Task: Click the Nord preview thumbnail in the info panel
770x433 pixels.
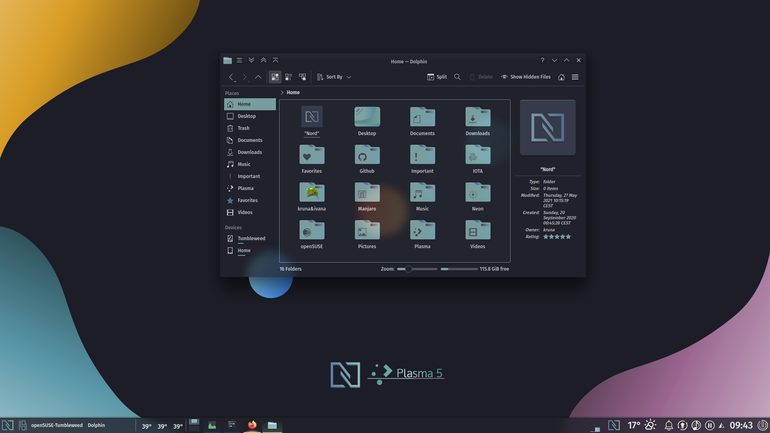Action: (548, 128)
